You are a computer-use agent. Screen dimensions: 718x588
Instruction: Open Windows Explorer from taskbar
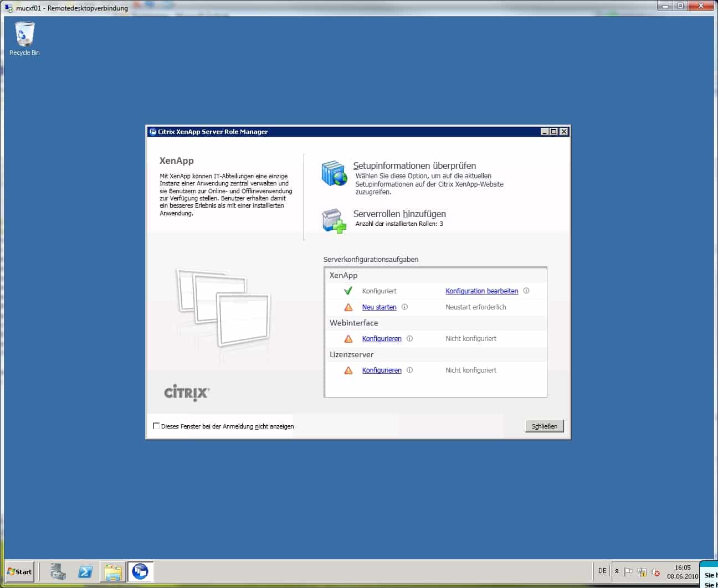point(113,571)
